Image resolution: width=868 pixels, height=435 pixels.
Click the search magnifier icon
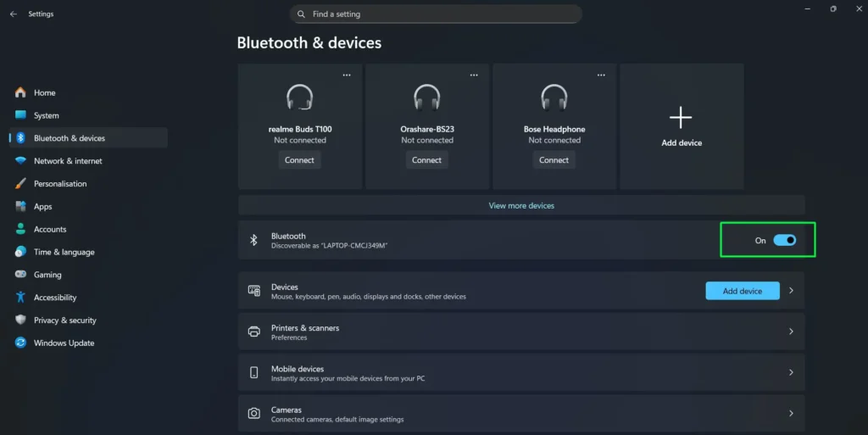[x=301, y=14]
